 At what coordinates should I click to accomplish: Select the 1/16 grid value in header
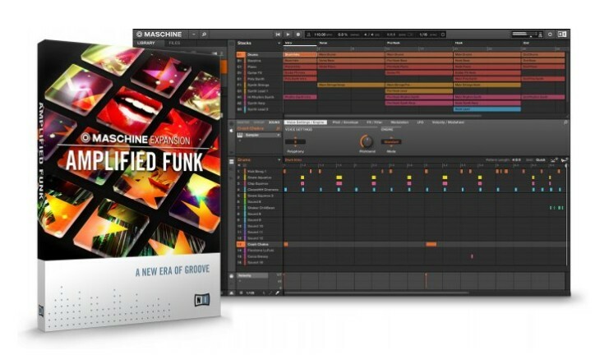[x=423, y=35]
